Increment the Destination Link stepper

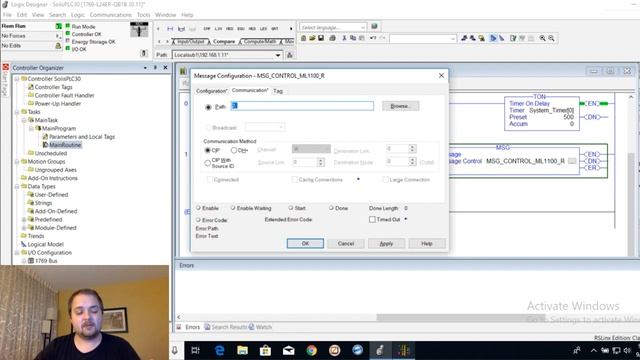coord(412,147)
